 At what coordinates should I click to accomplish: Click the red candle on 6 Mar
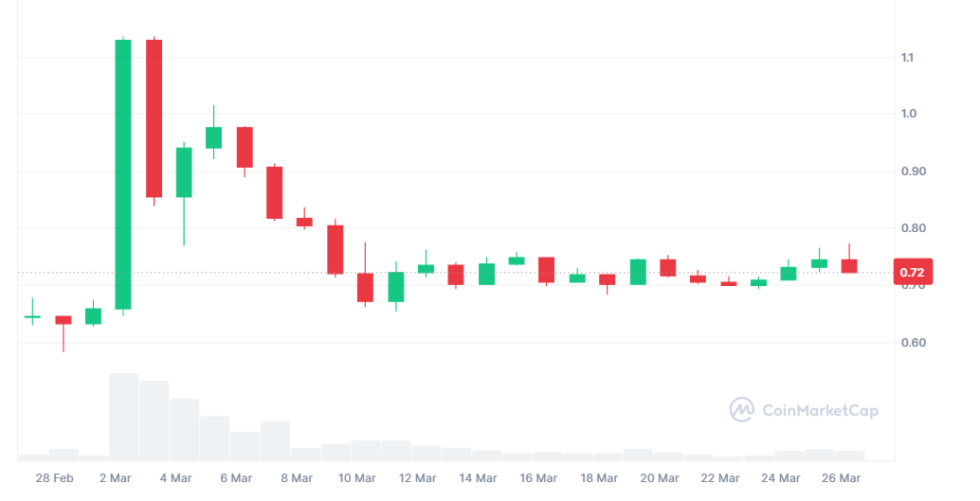pyautogui.click(x=245, y=147)
